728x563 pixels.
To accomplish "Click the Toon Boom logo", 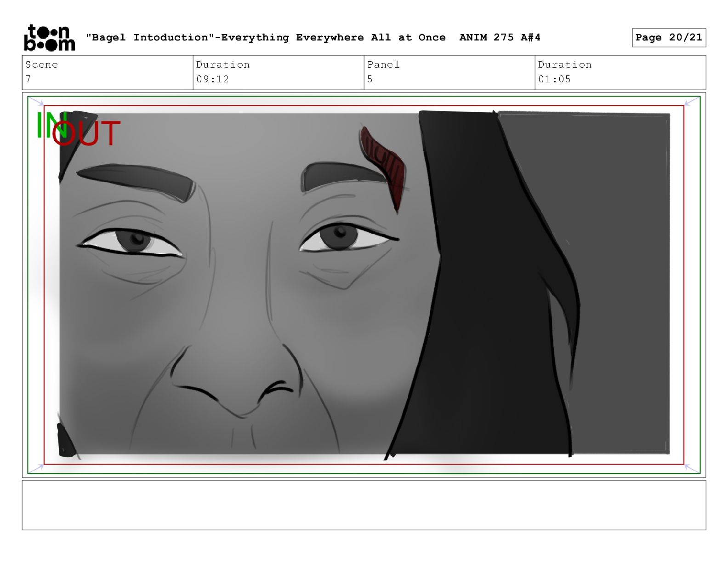I will coord(49,38).
